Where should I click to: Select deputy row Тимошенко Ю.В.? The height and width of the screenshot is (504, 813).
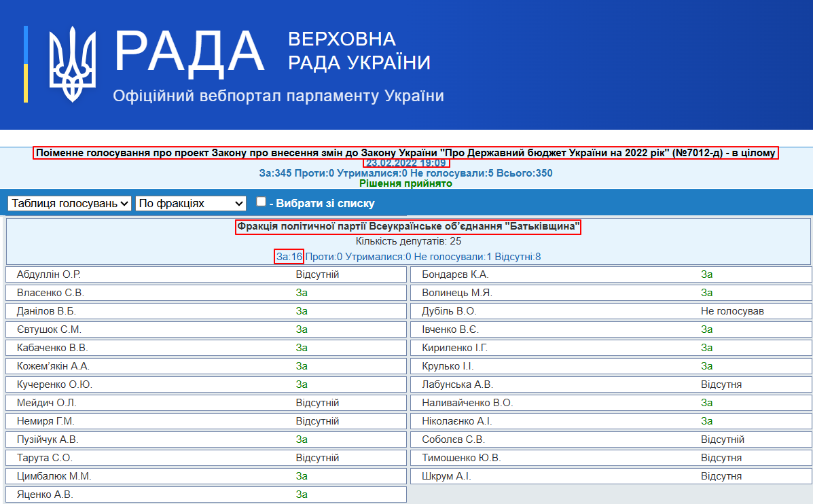point(611,458)
